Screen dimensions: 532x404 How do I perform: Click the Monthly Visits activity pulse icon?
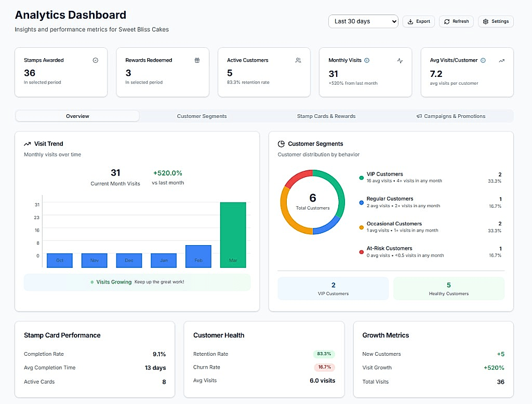[400, 61]
